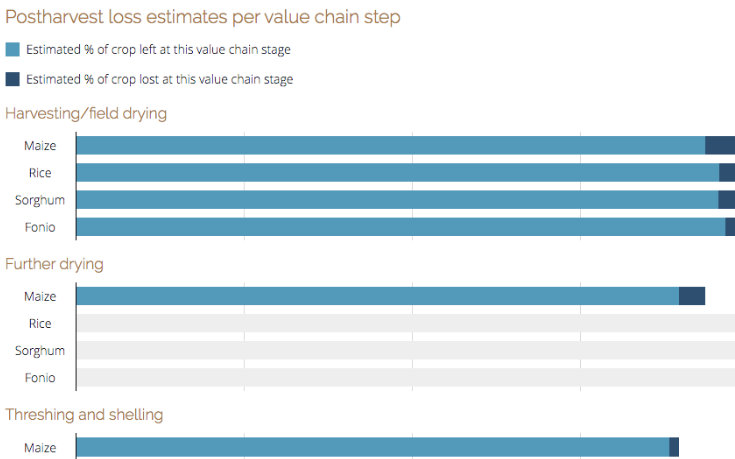Image resolution: width=735 pixels, height=459 pixels.
Task: Click the 'Harvesting/field drying' section heading
Action: (86, 113)
